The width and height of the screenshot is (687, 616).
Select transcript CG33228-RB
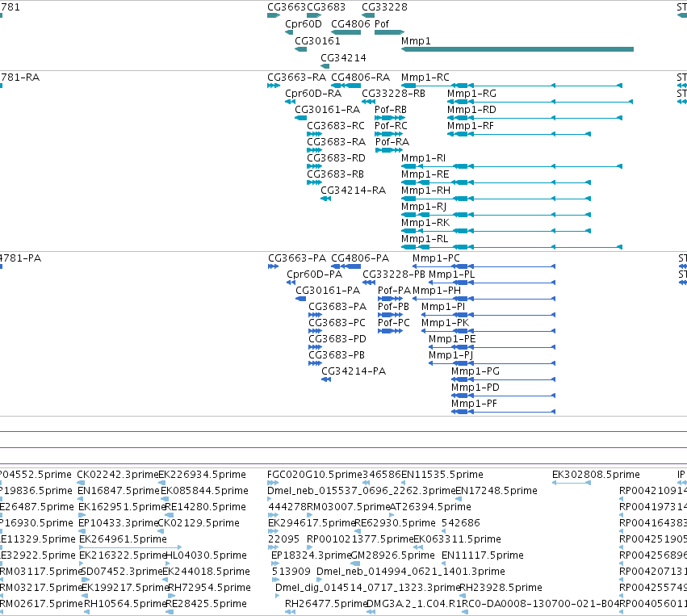click(x=393, y=94)
